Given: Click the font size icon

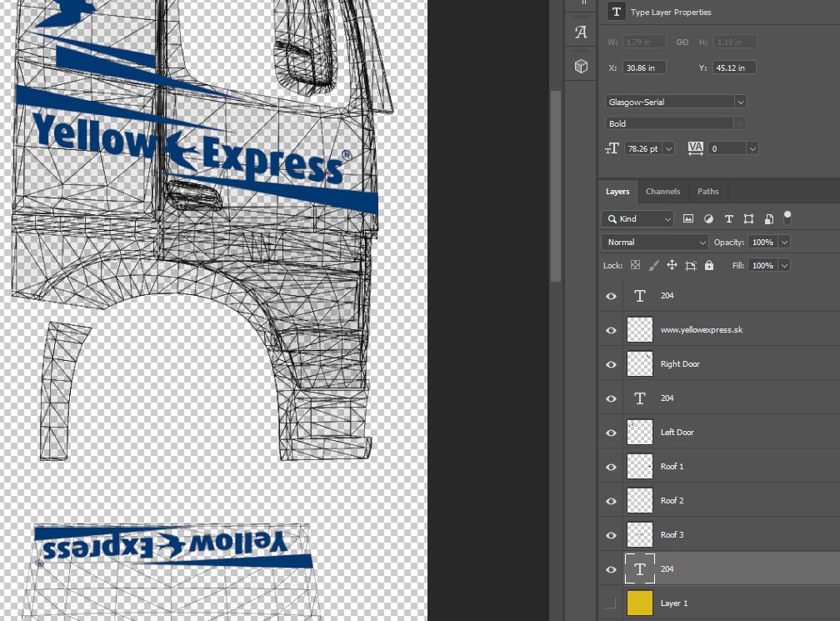Looking at the screenshot, I should tap(612, 148).
